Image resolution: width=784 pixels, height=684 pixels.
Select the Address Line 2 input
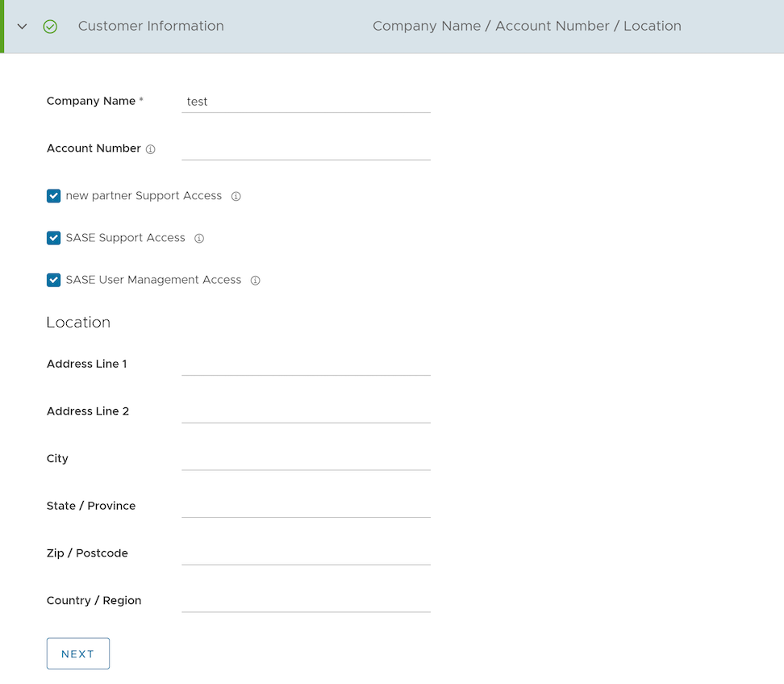[x=306, y=411]
